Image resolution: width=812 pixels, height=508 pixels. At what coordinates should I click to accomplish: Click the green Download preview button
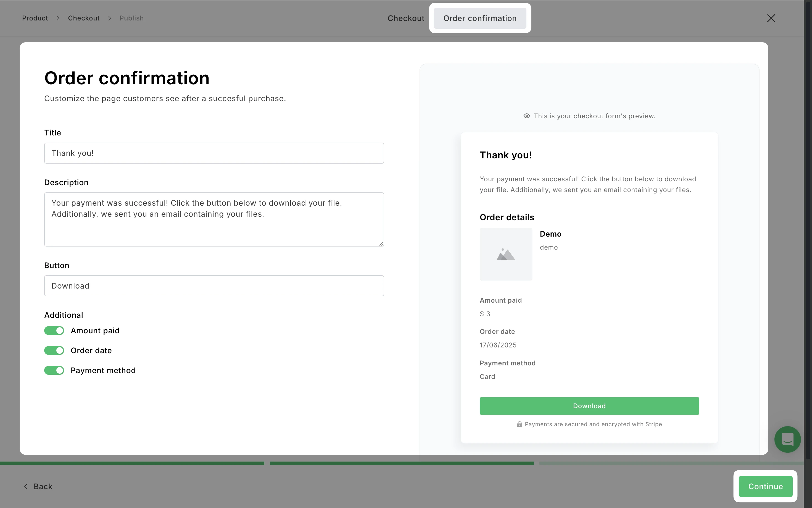589,406
